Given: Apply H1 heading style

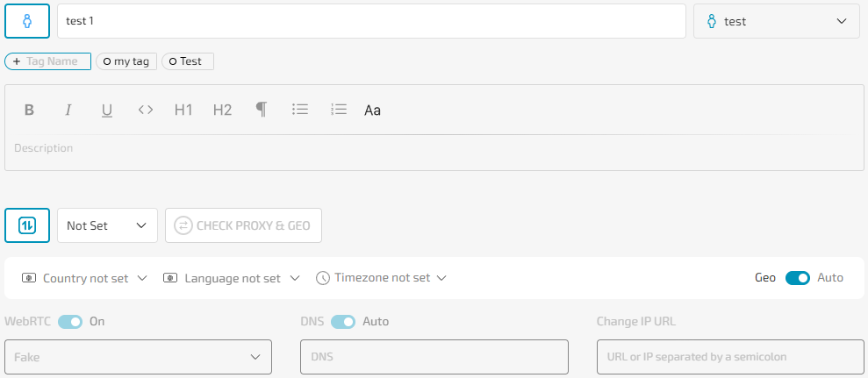Looking at the screenshot, I should [x=183, y=111].
